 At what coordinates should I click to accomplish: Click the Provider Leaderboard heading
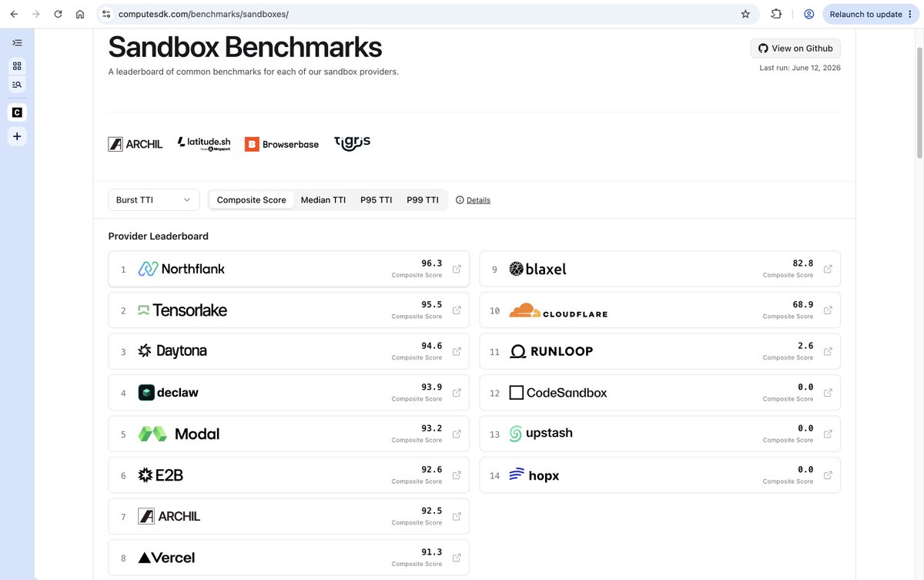point(159,236)
